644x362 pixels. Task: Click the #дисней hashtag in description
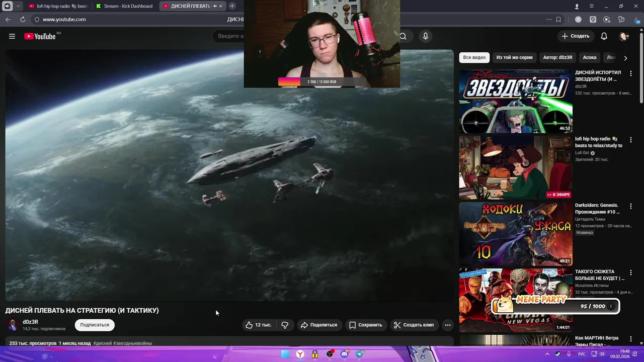click(x=103, y=343)
